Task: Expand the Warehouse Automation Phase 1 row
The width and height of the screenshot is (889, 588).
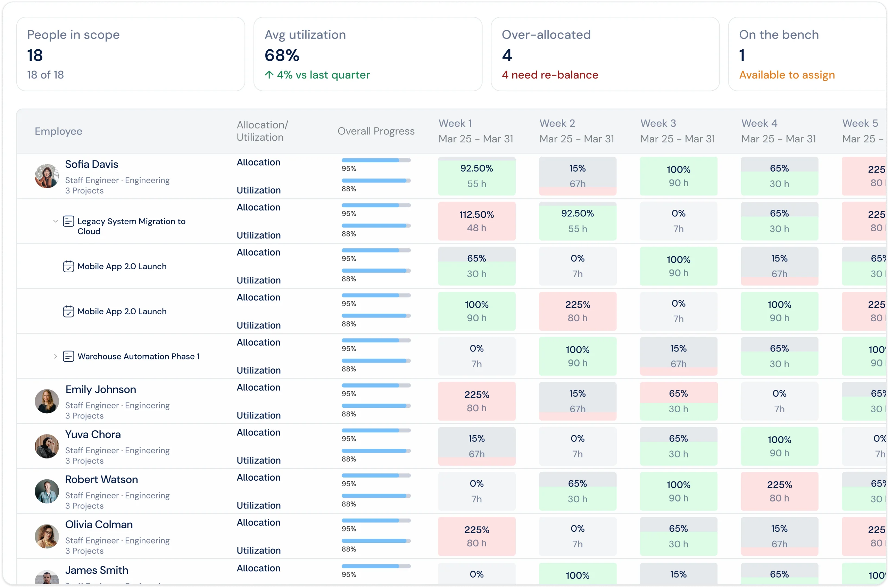Action: click(56, 356)
